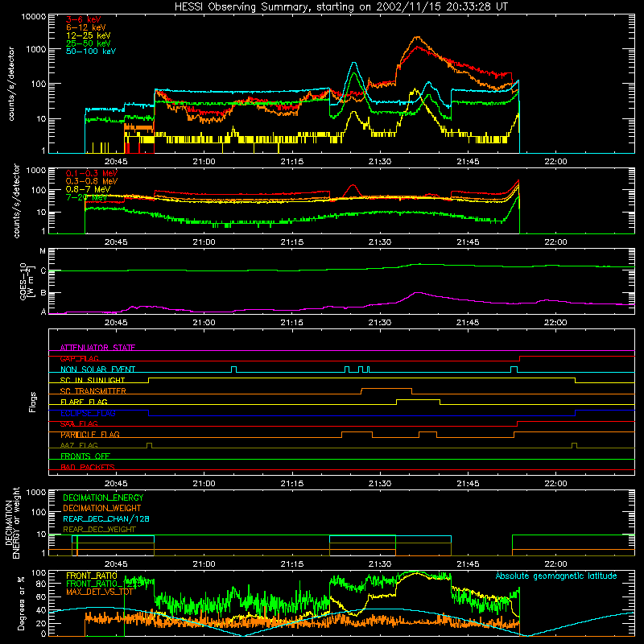Click the B level tick on GOES panel
Screen dimensions: 644x644
43,294
